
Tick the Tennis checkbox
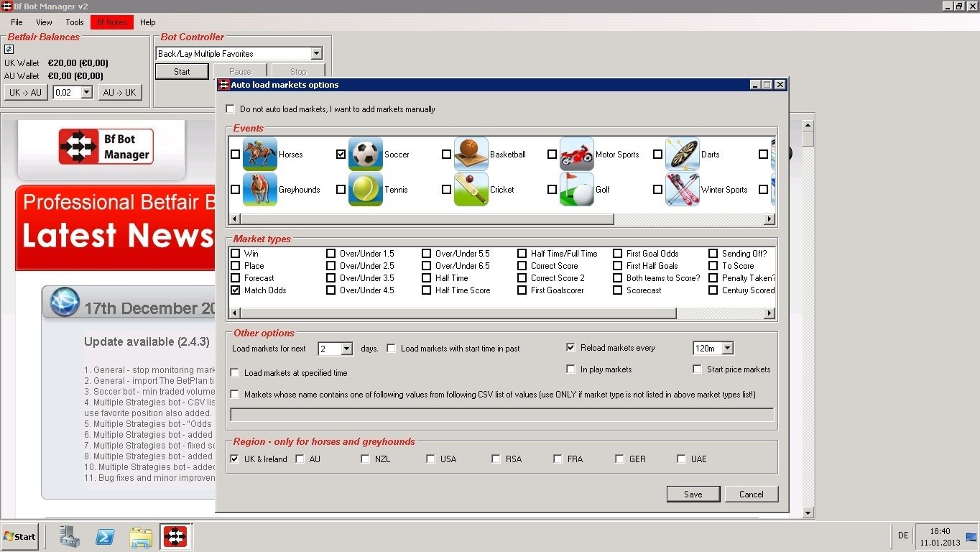point(341,190)
